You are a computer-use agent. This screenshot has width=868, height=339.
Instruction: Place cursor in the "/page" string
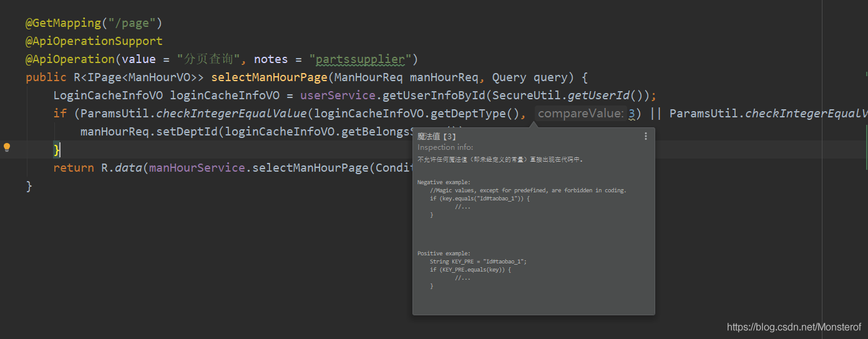pyautogui.click(x=132, y=23)
